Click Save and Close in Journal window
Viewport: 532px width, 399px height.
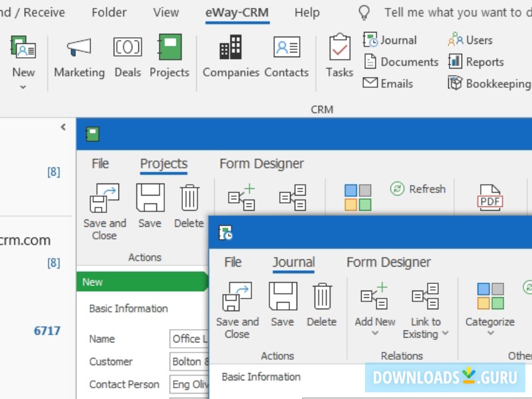pos(237,311)
